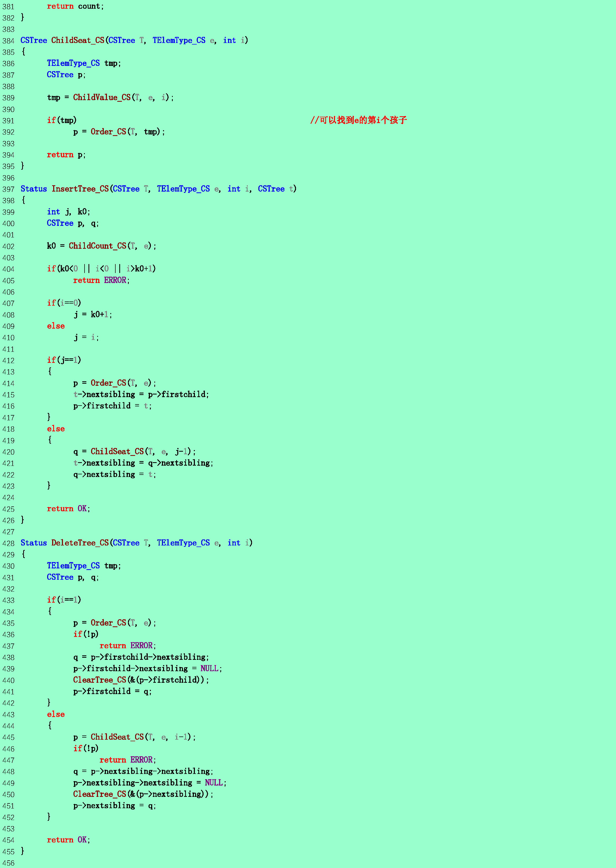Image resolution: width=616 pixels, height=868 pixels.
Task: Click "TElemType_CS tmp;" on line 430
Action: pos(84,566)
